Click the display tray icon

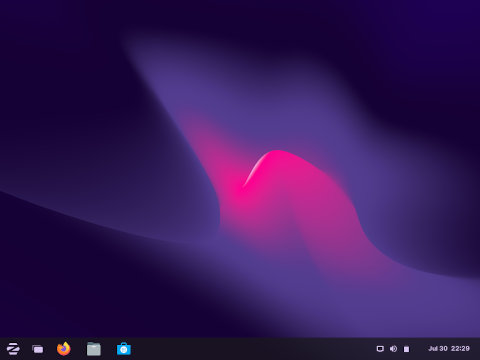380,349
